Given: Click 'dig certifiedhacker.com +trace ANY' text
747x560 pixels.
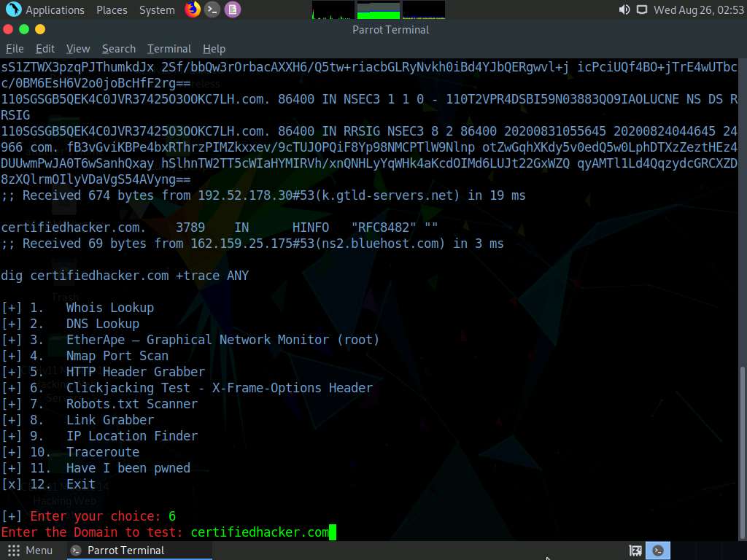Looking at the screenshot, I should 125,276.
